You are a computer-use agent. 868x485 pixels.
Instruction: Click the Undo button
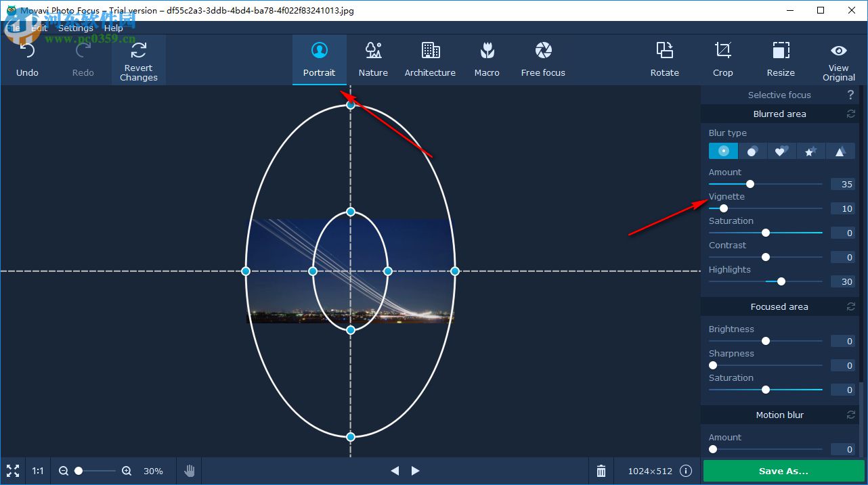27,60
